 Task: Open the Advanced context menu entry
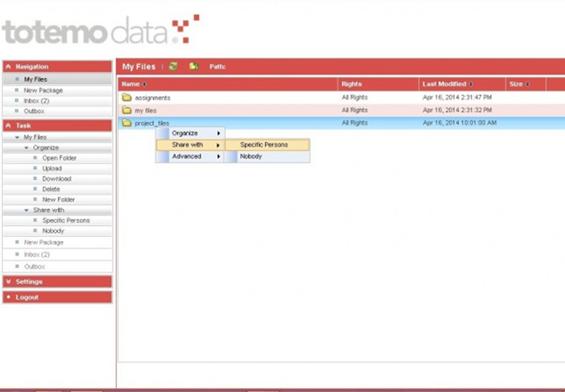(186, 157)
